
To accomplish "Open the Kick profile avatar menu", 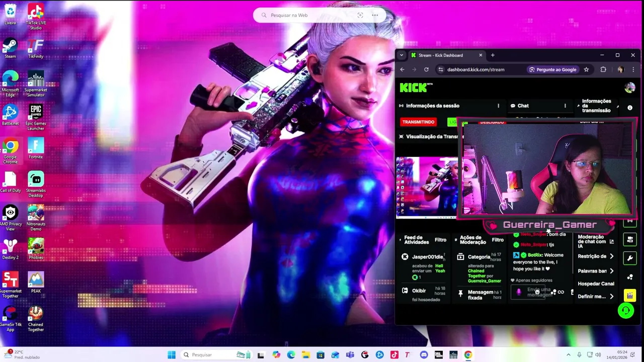I will point(629,87).
